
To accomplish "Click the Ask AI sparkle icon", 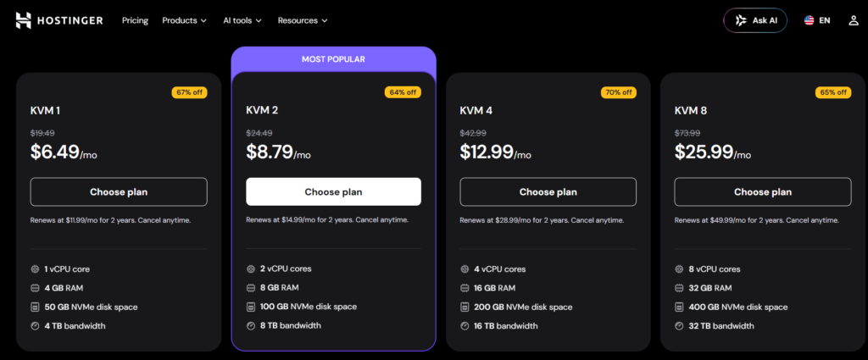I will coord(741,20).
